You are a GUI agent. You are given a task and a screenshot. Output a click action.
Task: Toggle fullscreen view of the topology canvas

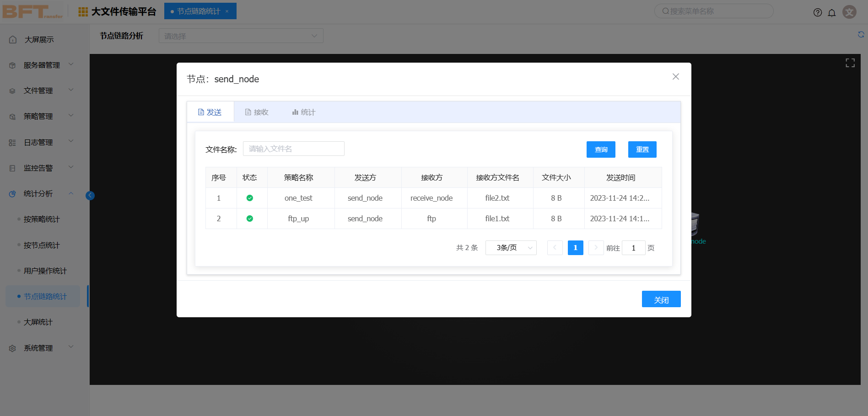pos(850,63)
